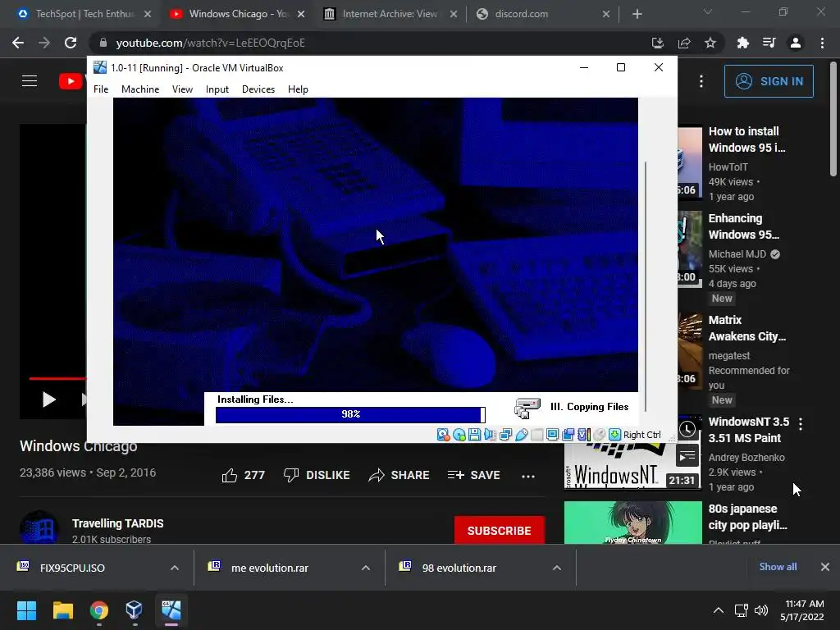Open a new Chrome tab
The image size is (840, 630).
point(637,14)
